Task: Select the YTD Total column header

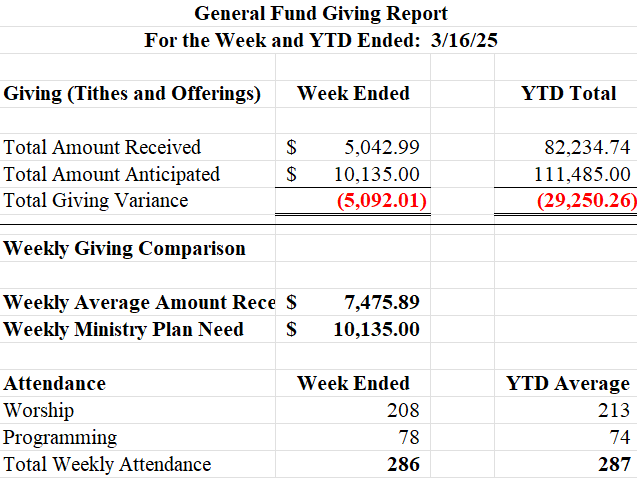Action: point(568,94)
